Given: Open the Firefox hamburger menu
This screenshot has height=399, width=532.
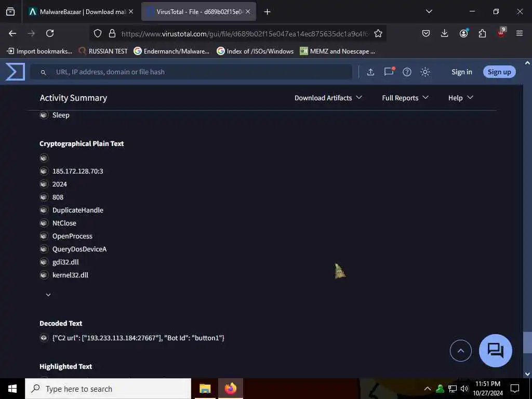Looking at the screenshot, I should 519,33.
